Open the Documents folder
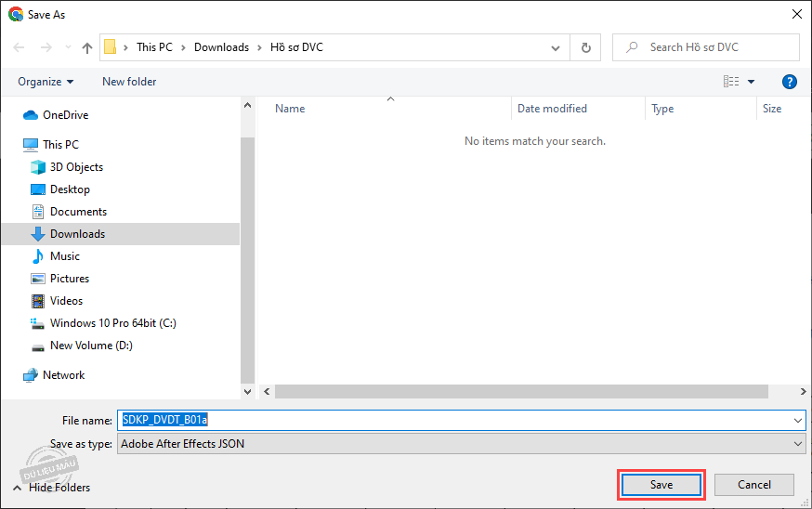Screen dimensions: 812x509 click(x=78, y=212)
